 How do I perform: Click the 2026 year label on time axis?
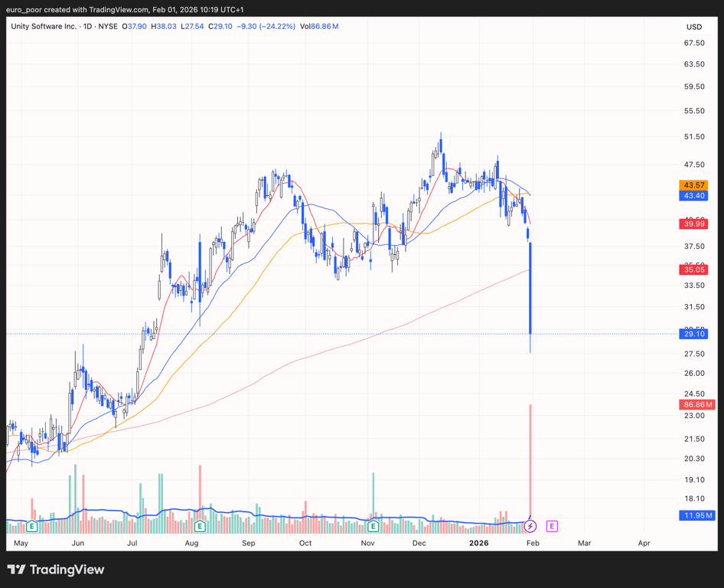(478, 543)
